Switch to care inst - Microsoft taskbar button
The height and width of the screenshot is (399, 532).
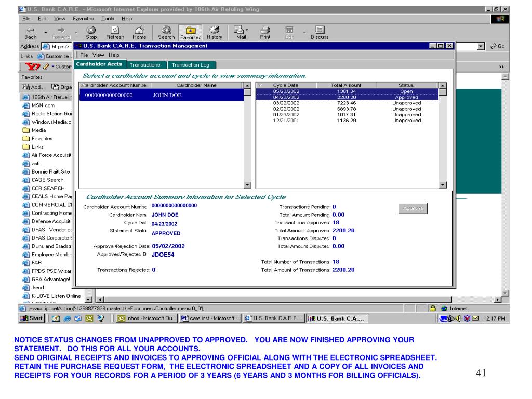click(x=210, y=318)
